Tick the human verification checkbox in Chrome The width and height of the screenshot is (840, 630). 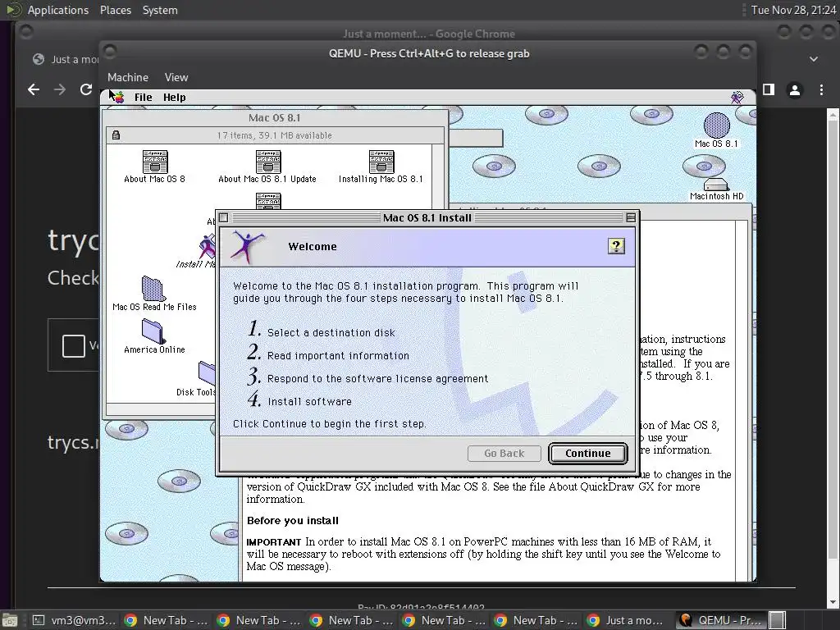coord(73,345)
